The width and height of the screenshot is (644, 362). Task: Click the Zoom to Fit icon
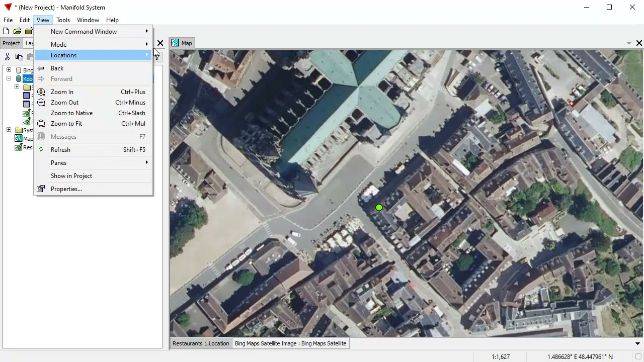coord(41,124)
